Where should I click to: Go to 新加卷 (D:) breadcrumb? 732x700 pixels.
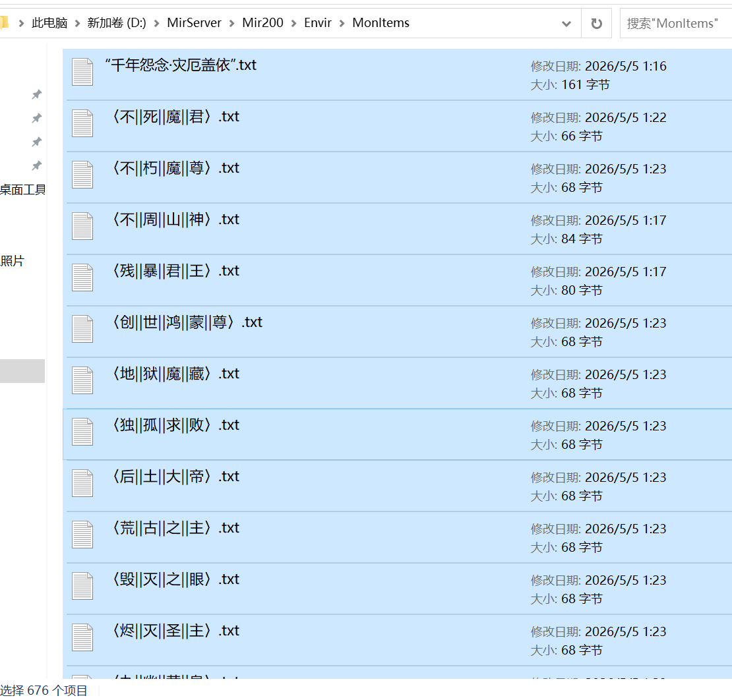[117, 23]
